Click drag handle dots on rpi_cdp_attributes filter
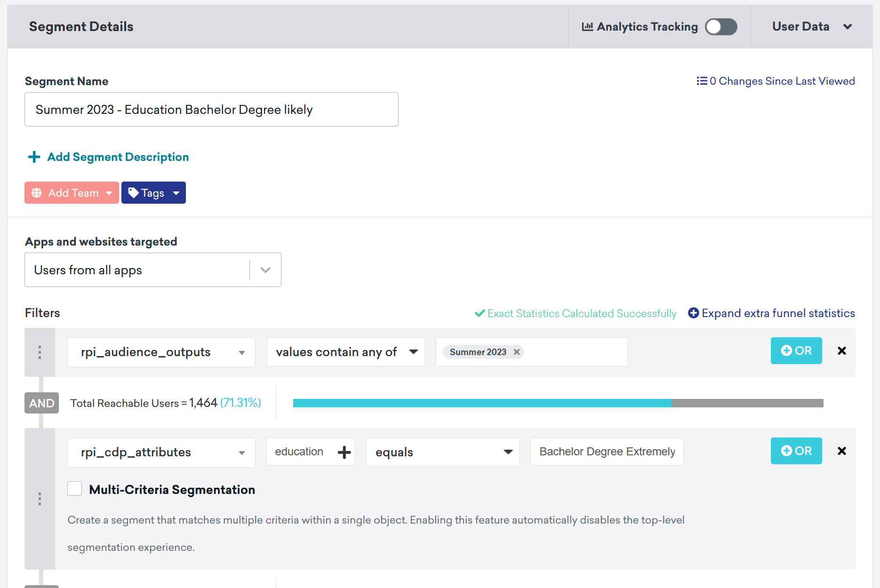The height and width of the screenshot is (588, 880). click(x=40, y=499)
